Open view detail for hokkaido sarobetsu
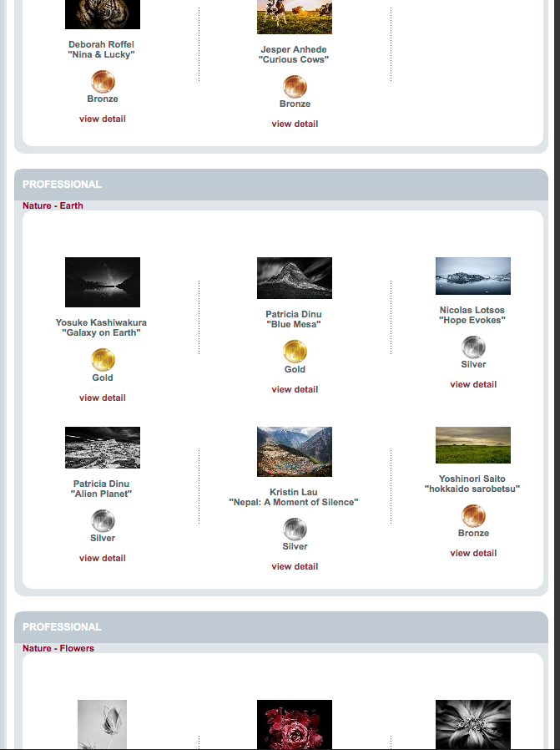 473,553
